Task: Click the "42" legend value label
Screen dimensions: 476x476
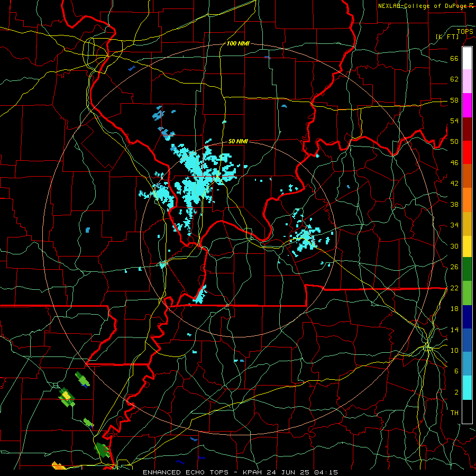Action: pos(454,184)
